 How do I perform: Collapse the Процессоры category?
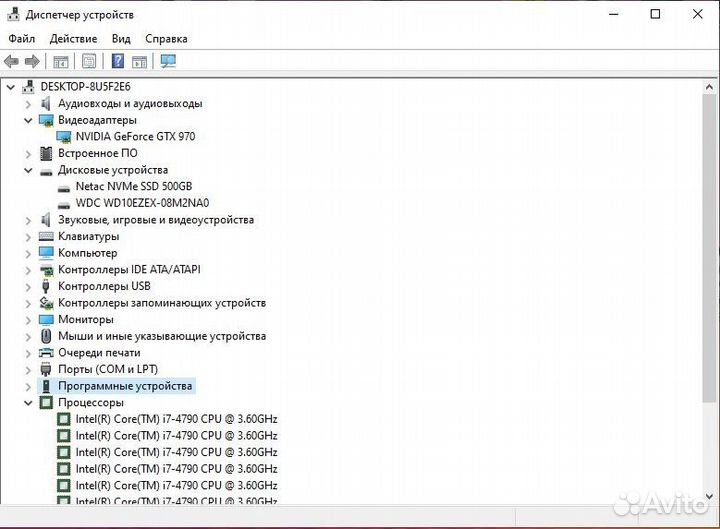pos(28,403)
